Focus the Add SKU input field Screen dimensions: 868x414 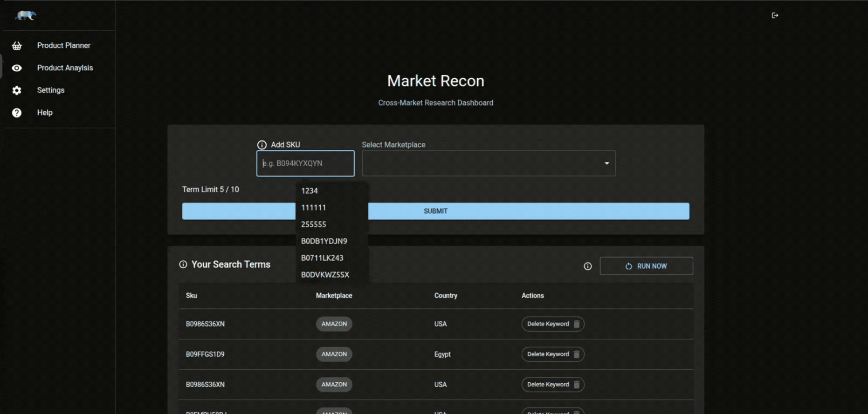tap(305, 163)
